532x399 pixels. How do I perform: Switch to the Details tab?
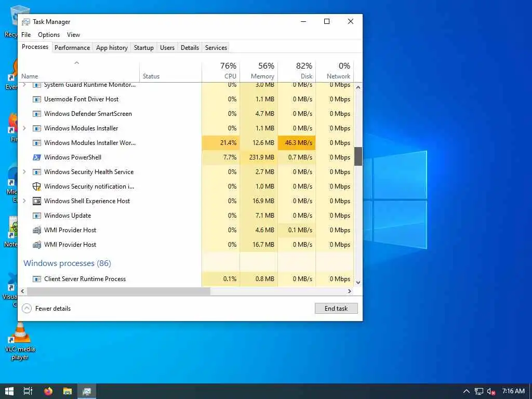(190, 48)
